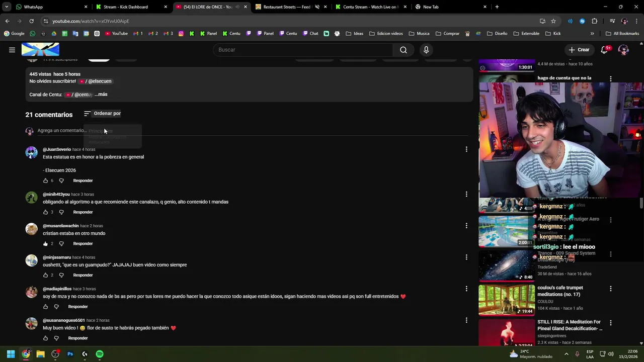Open the Chrome three-dot menu
The height and width of the screenshot is (362, 644).
point(636,21)
